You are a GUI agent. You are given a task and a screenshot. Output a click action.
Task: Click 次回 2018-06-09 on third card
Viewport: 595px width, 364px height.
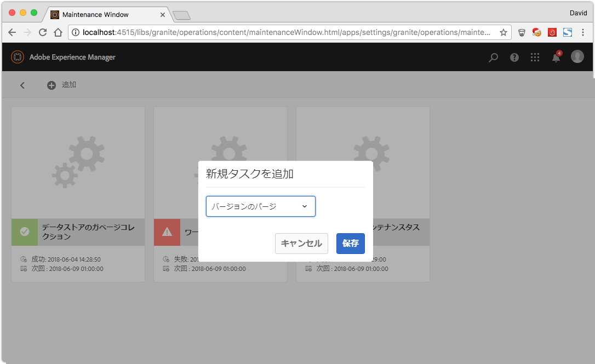pyautogui.click(x=352, y=268)
